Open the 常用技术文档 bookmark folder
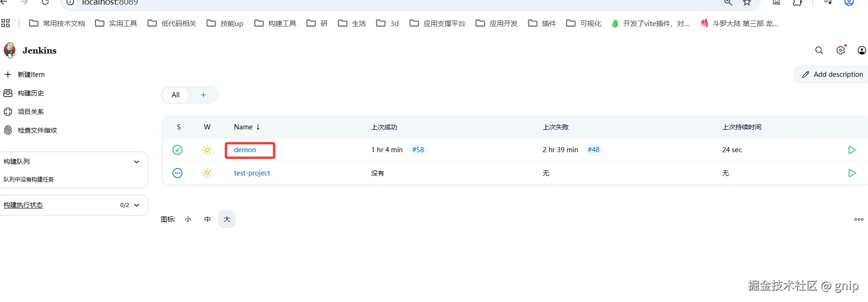 (x=57, y=23)
